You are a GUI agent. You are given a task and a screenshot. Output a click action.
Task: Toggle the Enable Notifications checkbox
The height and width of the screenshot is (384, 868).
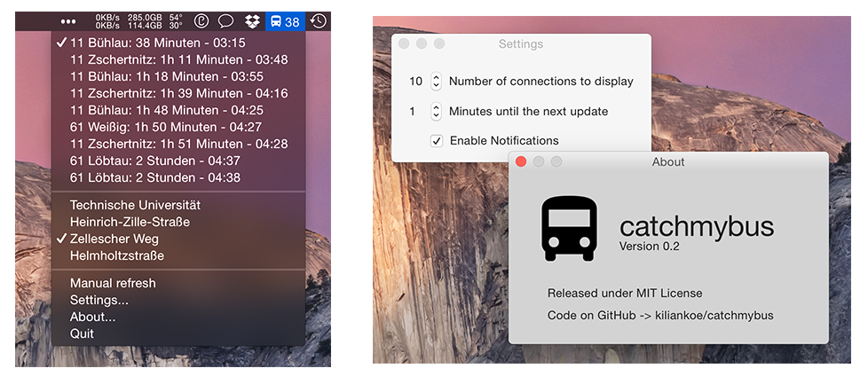(x=437, y=140)
